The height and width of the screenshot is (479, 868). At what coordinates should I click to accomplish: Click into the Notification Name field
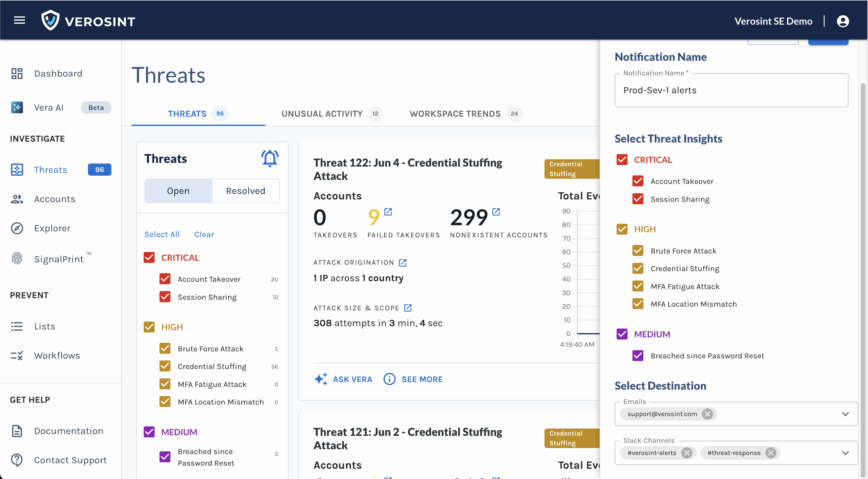731,90
